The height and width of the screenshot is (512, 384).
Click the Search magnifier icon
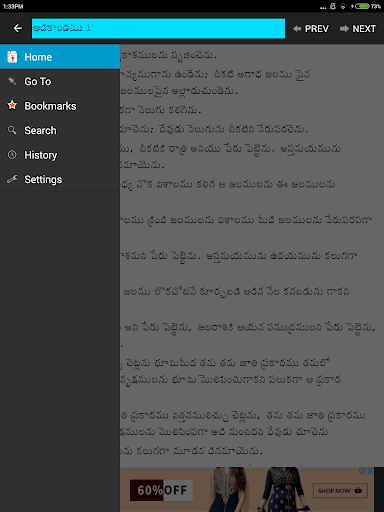12,130
